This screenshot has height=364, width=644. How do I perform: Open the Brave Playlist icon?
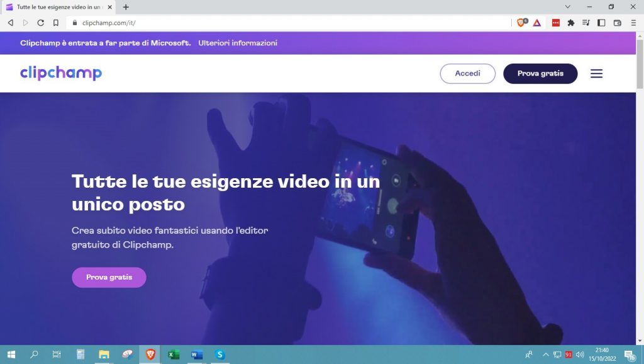pos(587,22)
